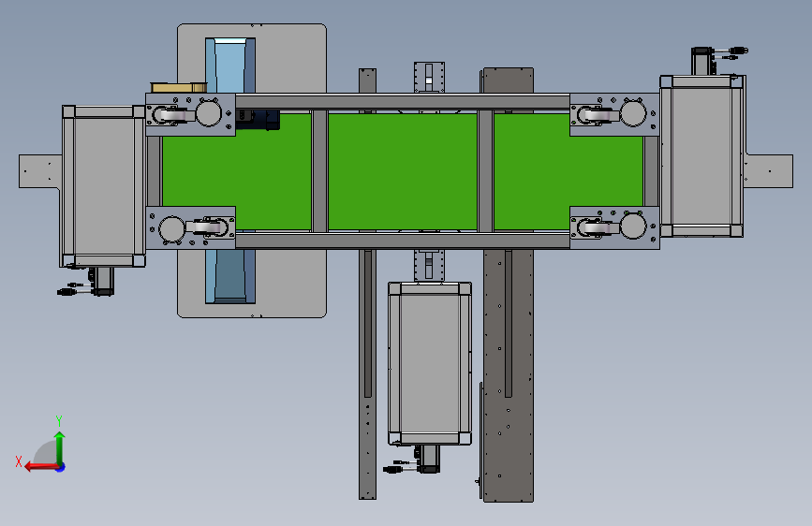812x526 pixels.
Task: Select the right green conveyor belt section
Action: [x=568, y=171]
